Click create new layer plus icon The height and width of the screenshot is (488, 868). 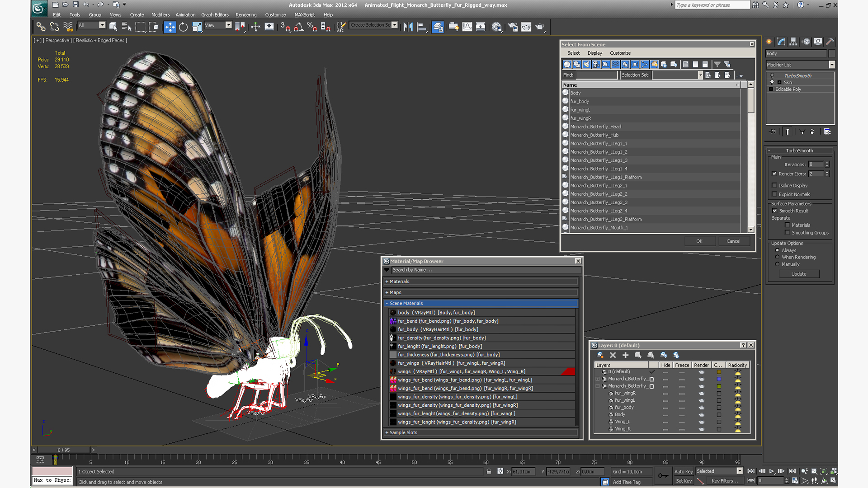[x=625, y=355]
